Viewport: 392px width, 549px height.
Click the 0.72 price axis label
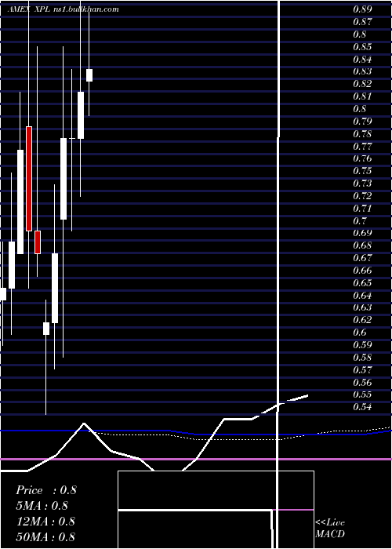[x=362, y=196]
